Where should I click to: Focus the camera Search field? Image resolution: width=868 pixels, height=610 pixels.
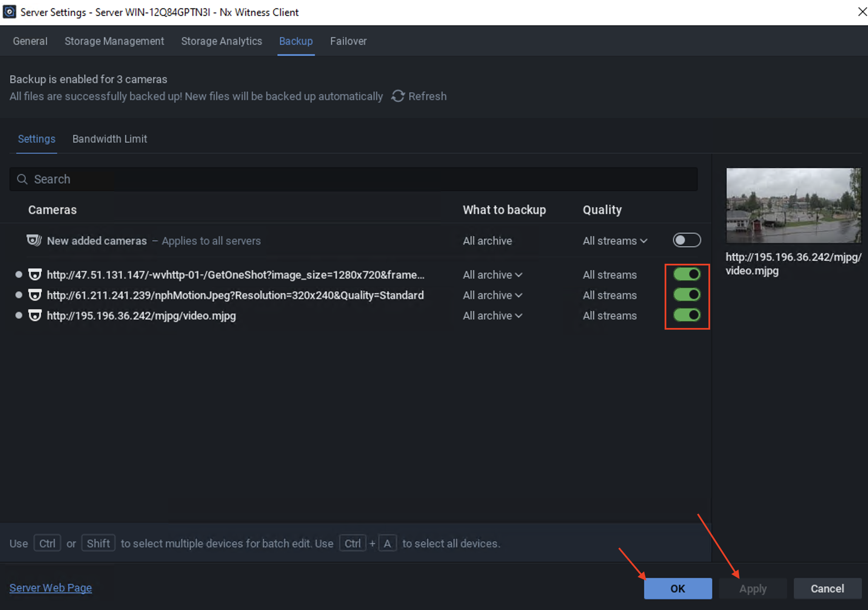tap(353, 179)
